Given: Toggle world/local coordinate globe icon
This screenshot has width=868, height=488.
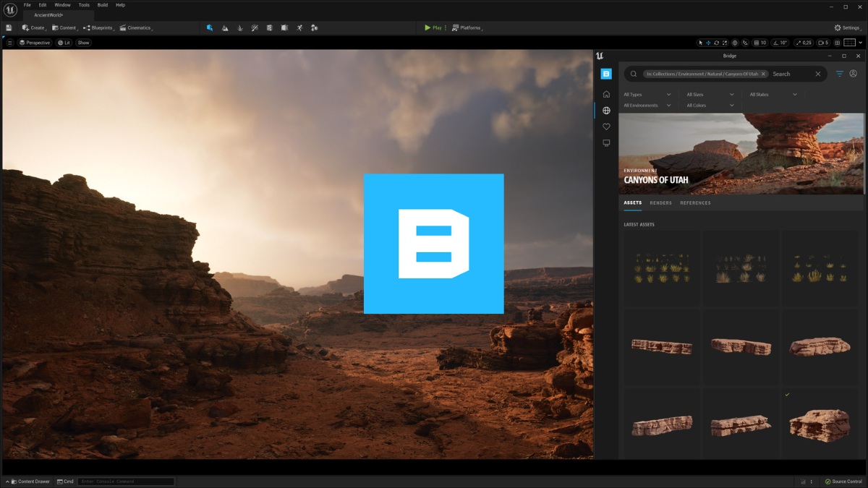Looking at the screenshot, I should point(735,43).
